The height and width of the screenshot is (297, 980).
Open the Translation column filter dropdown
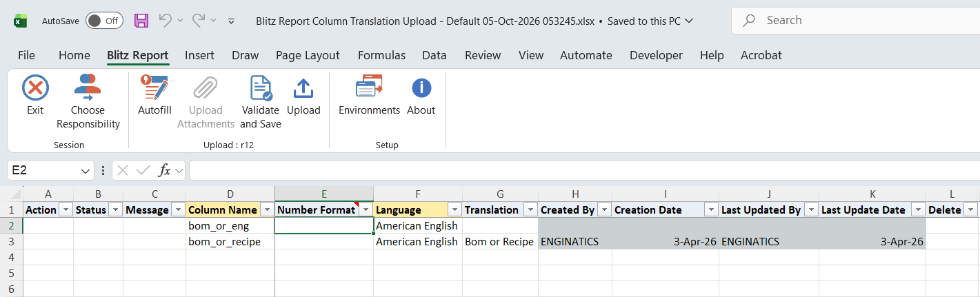(x=530, y=209)
